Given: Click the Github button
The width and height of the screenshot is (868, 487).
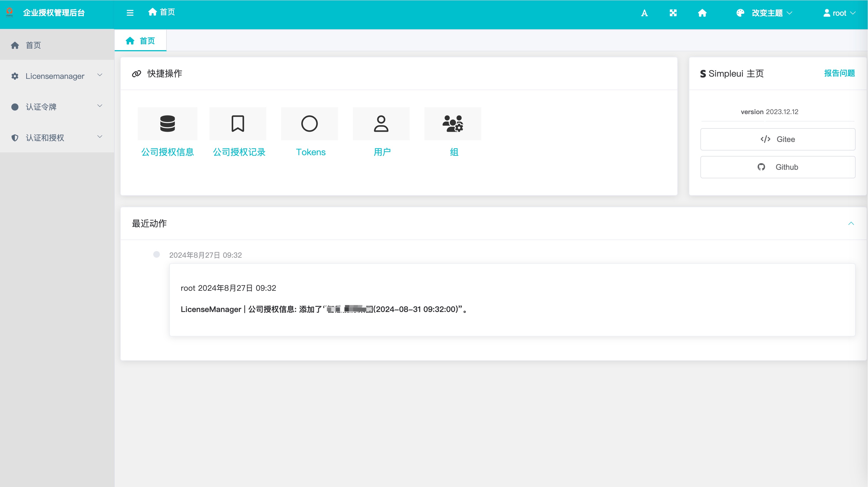Looking at the screenshot, I should (777, 167).
